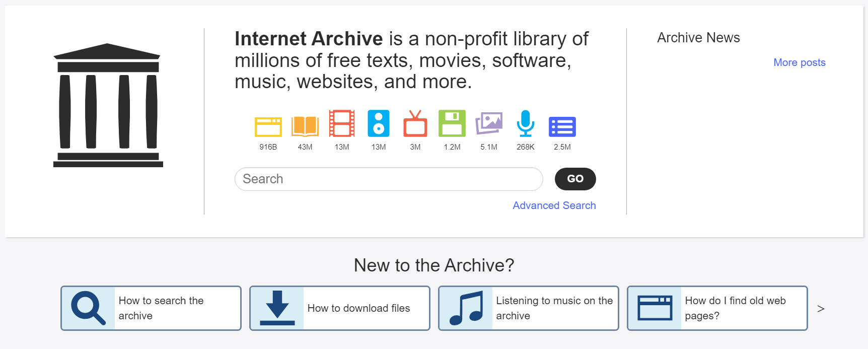
Task: Select the music note icon
Action: pyautogui.click(x=466, y=308)
